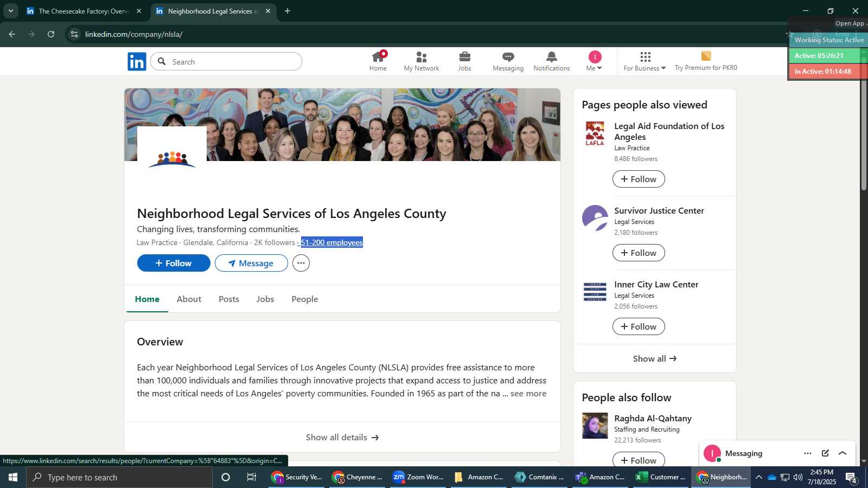Close The Cheesecake Factory tab
The height and width of the screenshot is (488, 868).
[x=139, y=11]
